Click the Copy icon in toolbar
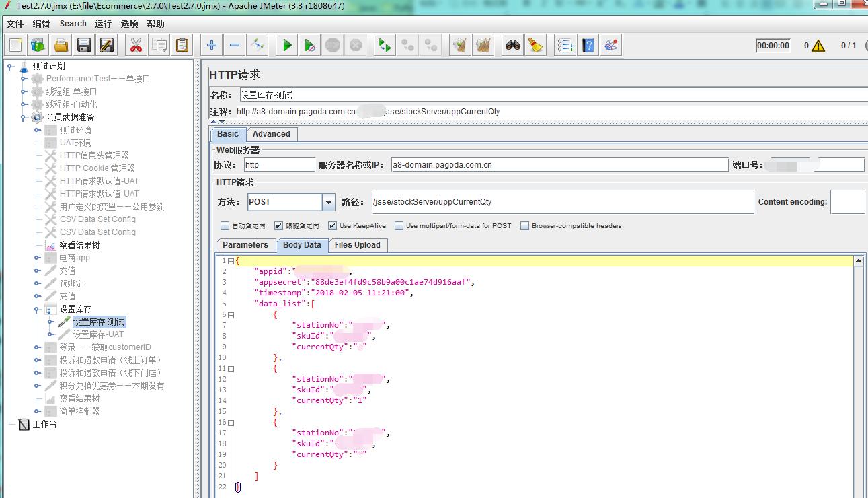 pos(159,45)
